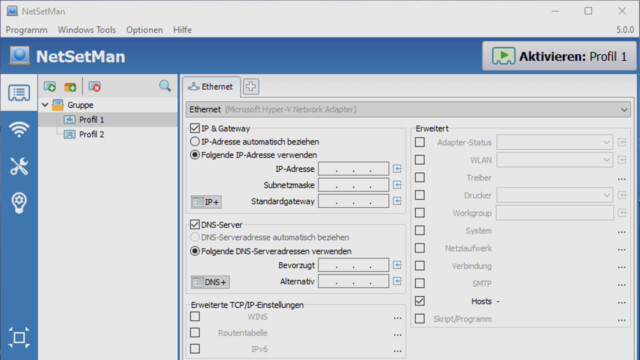The height and width of the screenshot is (360, 640).
Task: Enable the Workgroup checkbox
Action: pos(420,213)
